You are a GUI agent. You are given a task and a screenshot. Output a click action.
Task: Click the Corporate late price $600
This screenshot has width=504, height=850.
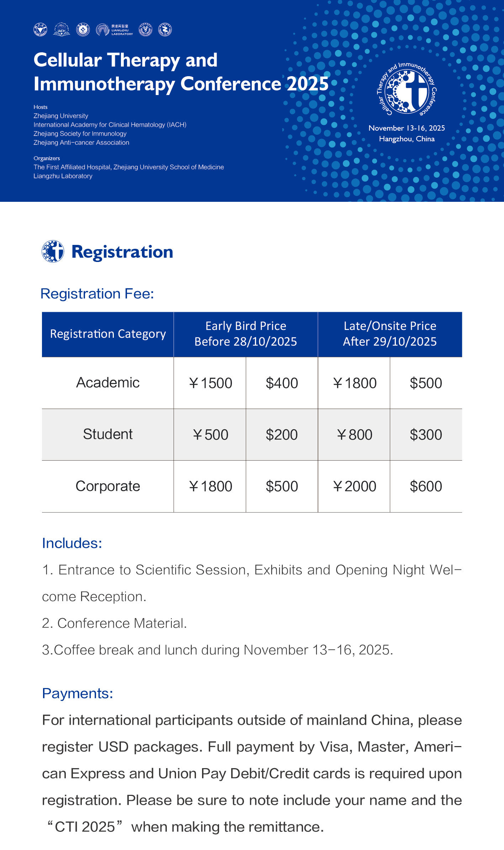click(426, 486)
